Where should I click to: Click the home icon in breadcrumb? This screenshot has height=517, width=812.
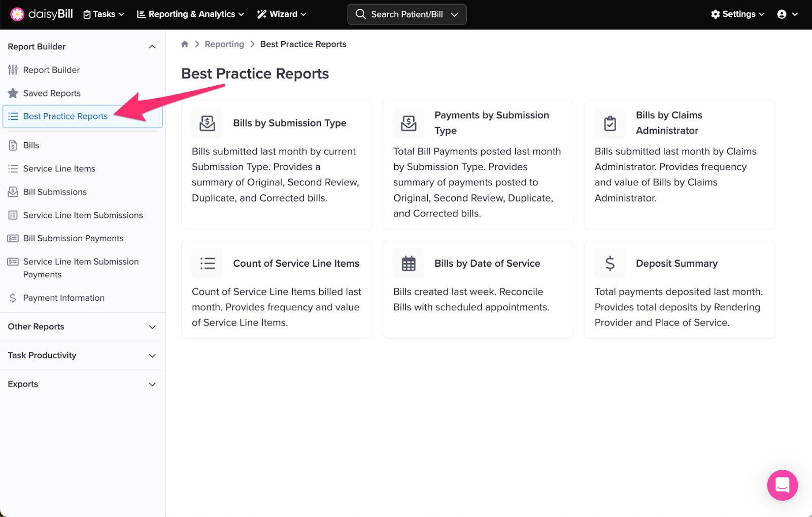tap(185, 44)
